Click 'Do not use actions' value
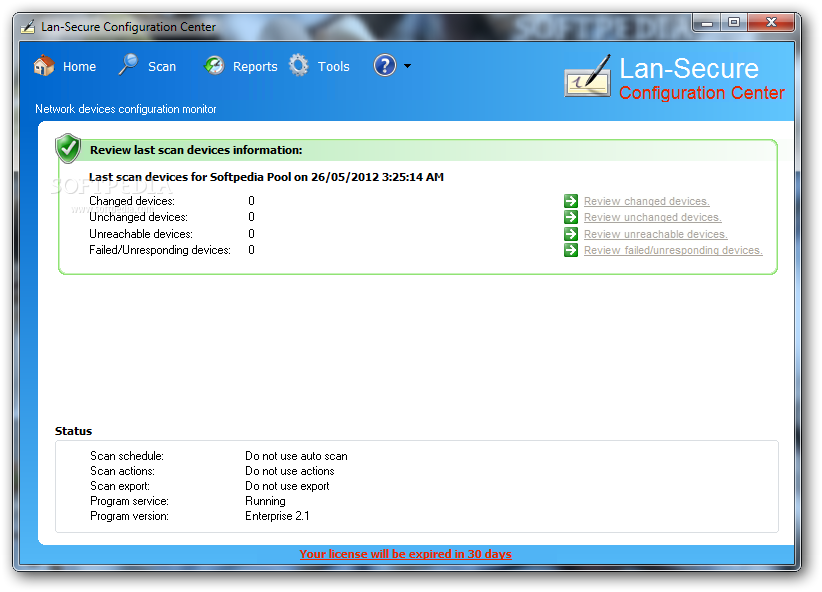Viewport: 822px width, 592px height. [289, 471]
